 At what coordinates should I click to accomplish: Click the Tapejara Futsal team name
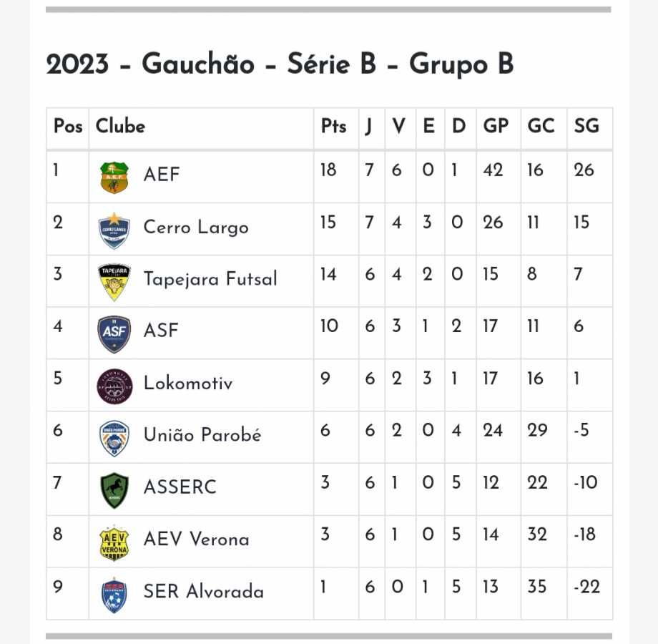[210, 279]
